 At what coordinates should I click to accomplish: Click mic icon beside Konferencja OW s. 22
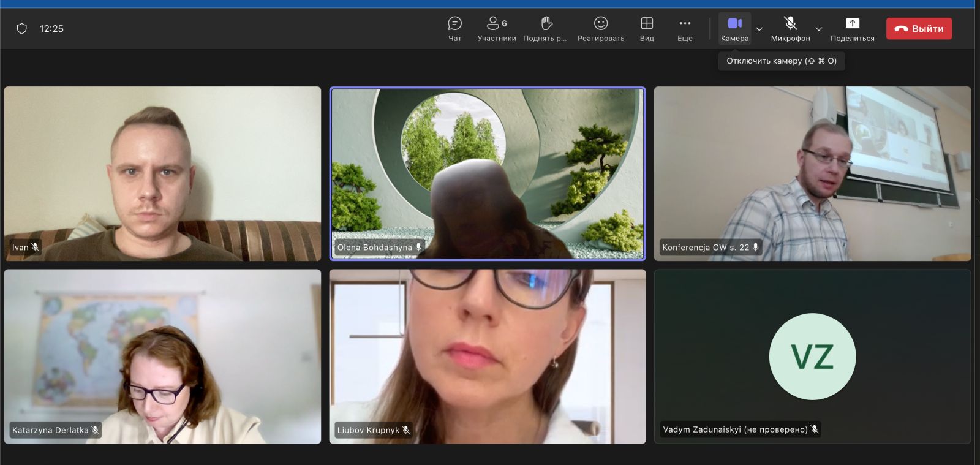[755, 248]
